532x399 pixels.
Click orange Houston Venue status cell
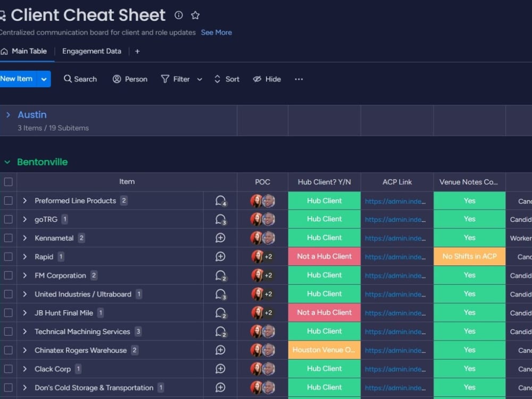tap(325, 350)
